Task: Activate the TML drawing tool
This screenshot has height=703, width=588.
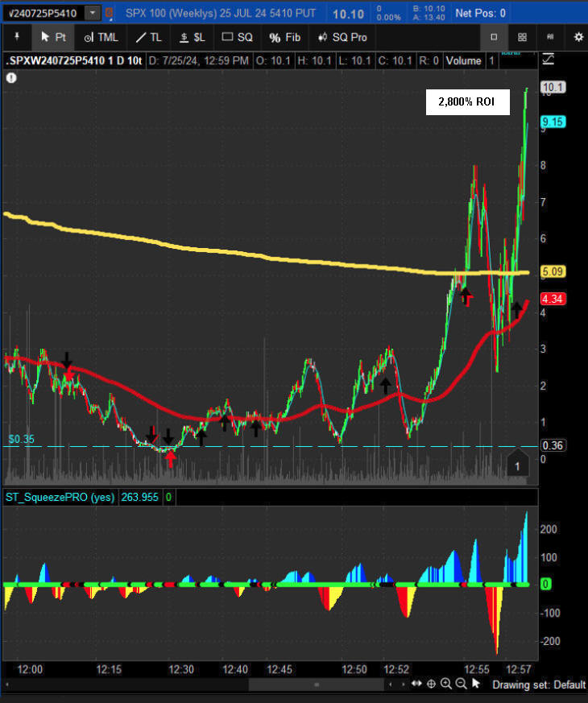Action: pos(101,37)
